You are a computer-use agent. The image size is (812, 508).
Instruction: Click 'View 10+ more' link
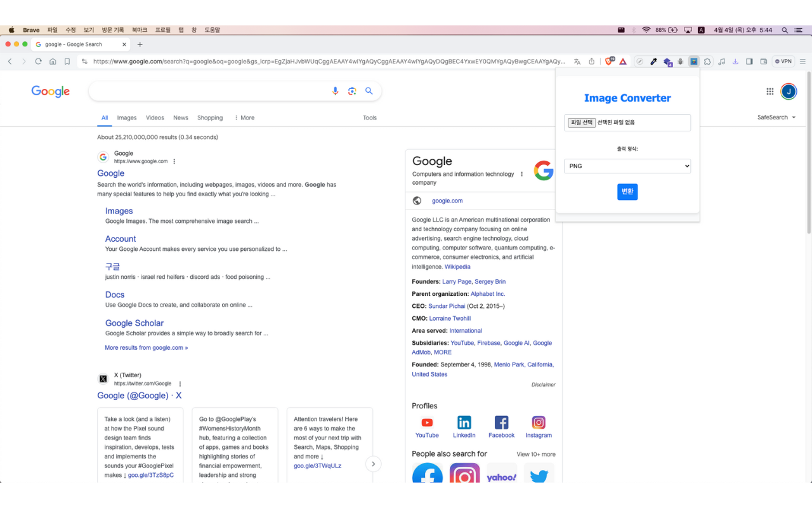tap(536, 454)
